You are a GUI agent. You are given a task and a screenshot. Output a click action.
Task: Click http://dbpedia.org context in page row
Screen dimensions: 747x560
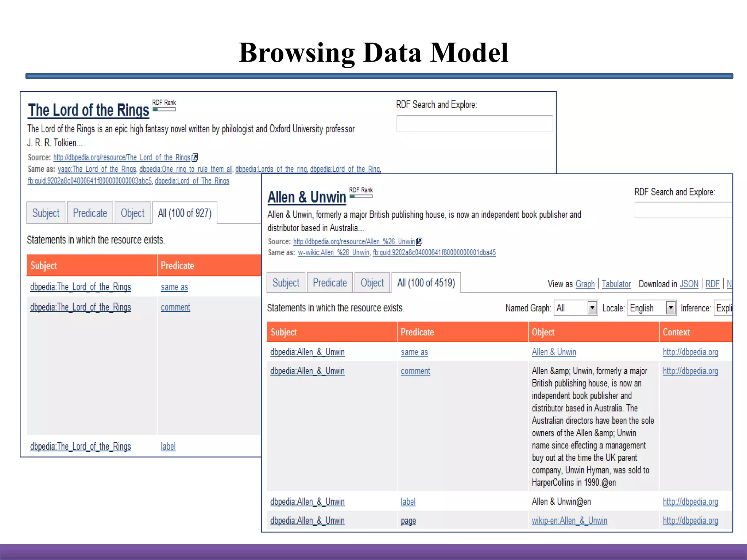click(x=690, y=521)
